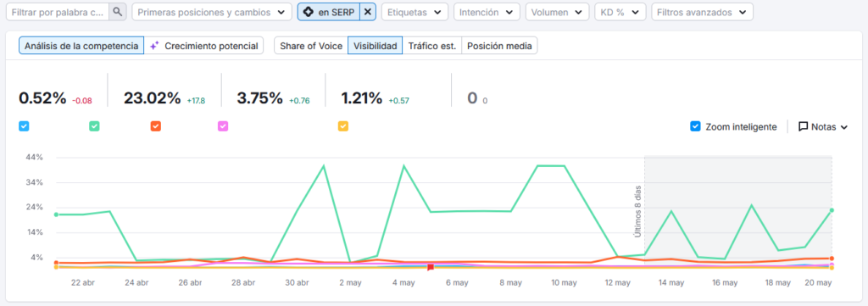Select the 'Análisis de la competencia' tab
This screenshot has height=306, width=868.
point(81,46)
